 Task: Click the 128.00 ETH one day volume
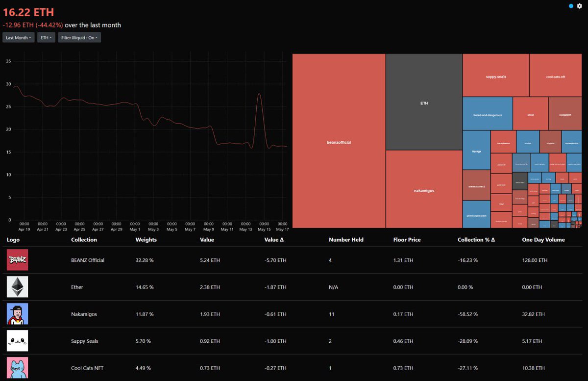535,260
